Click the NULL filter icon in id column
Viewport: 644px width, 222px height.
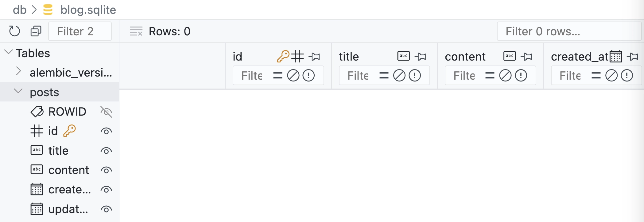point(293,76)
